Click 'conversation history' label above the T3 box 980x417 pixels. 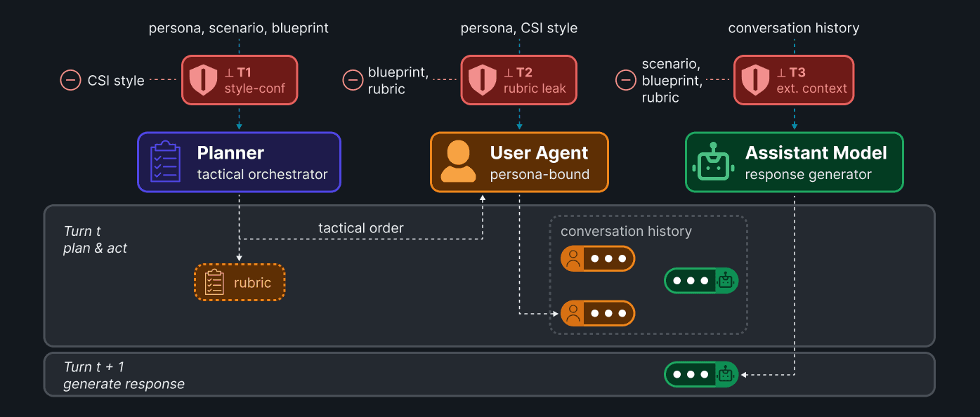794,28
